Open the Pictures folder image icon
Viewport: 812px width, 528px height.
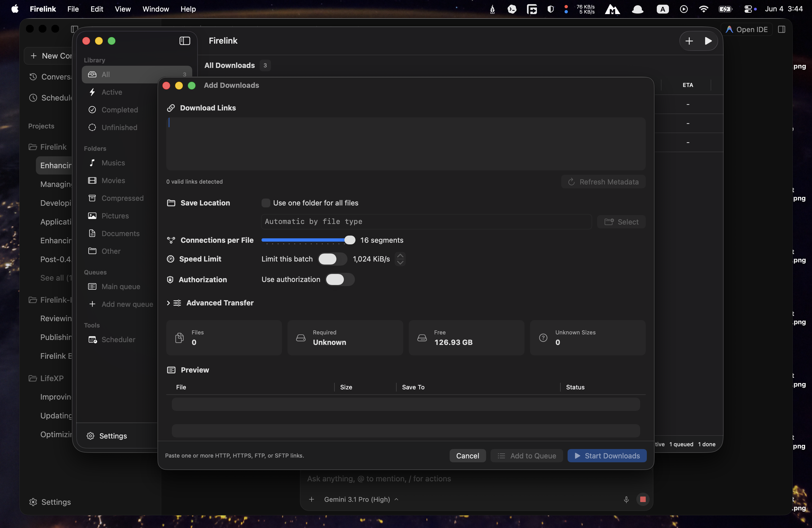[x=92, y=216]
